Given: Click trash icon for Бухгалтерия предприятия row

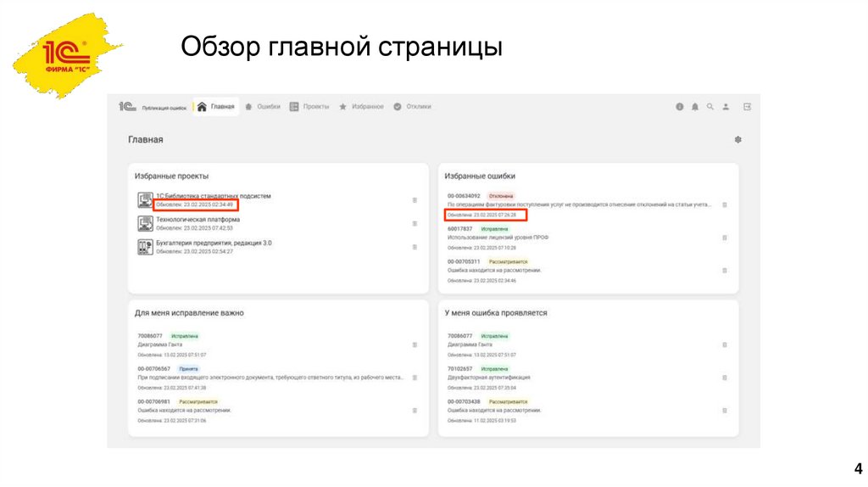Looking at the screenshot, I should tap(415, 247).
